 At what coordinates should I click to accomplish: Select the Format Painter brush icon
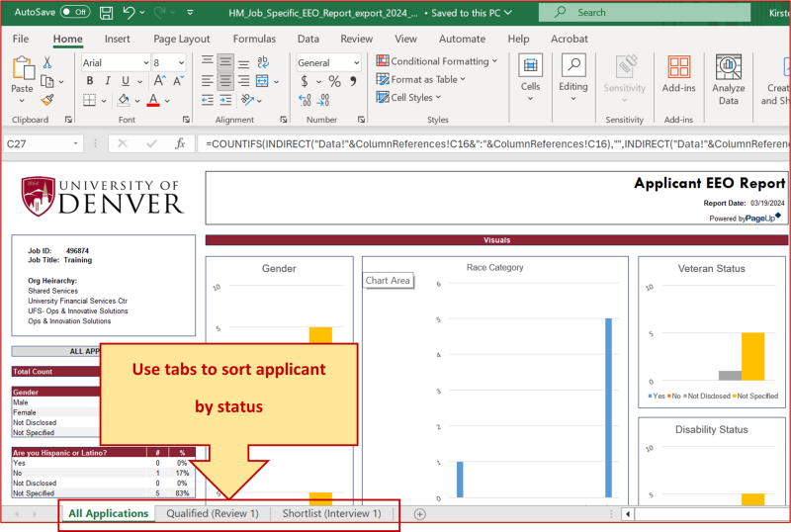[46, 100]
